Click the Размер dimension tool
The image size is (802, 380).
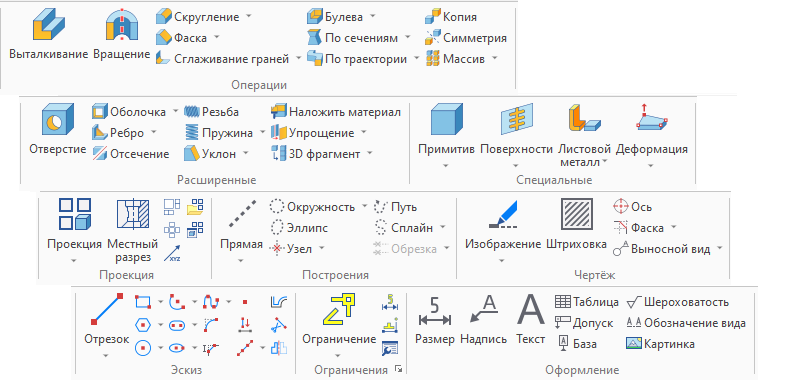[x=435, y=322]
